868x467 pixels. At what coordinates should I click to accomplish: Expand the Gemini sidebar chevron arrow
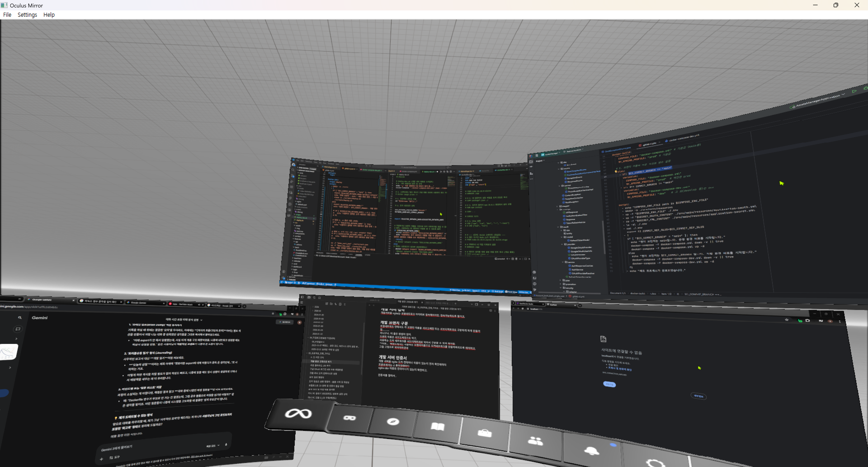point(16,338)
